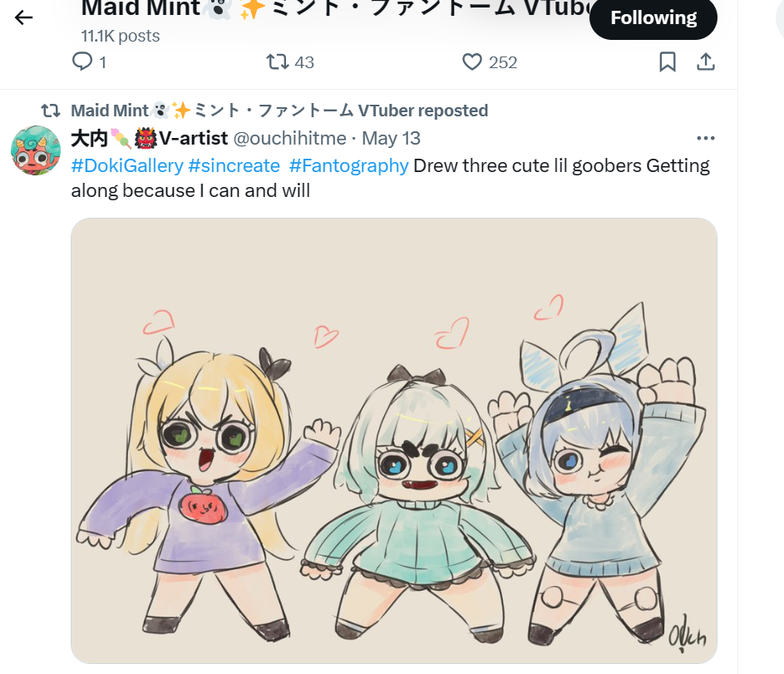Like the post with heart icon
The height and width of the screenshot is (674, 784).
pyautogui.click(x=472, y=62)
